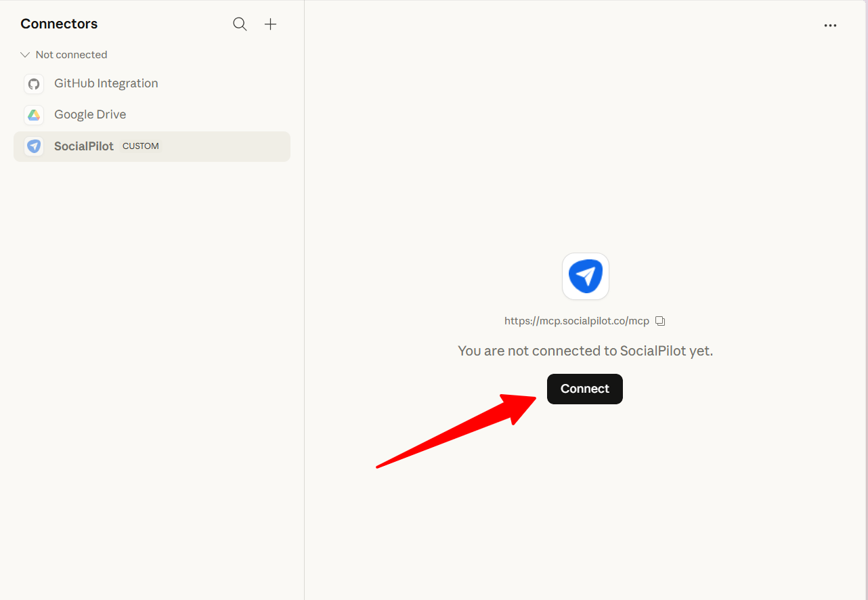This screenshot has width=868, height=600.
Task: Click the large SocialPilot logo
Action: point(586,276)
